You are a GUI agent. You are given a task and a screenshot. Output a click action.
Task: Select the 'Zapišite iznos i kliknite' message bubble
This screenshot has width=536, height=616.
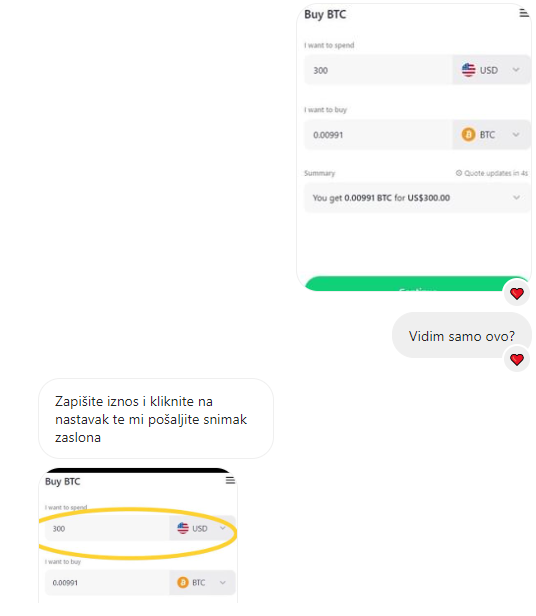tap(156, 418)
